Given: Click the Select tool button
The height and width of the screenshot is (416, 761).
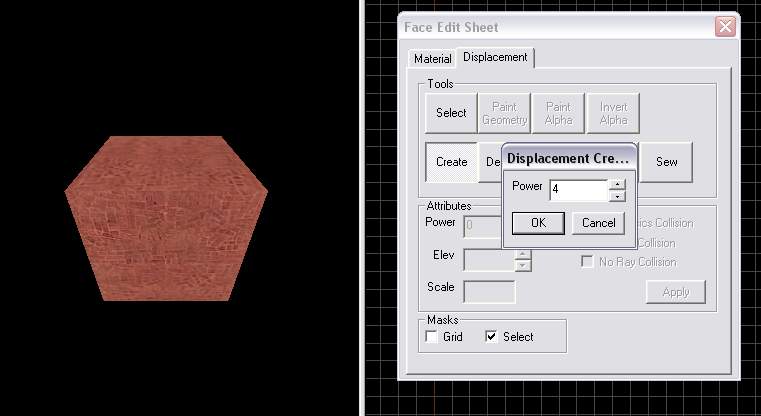Looking at the screenshot, I should [450, 113].
